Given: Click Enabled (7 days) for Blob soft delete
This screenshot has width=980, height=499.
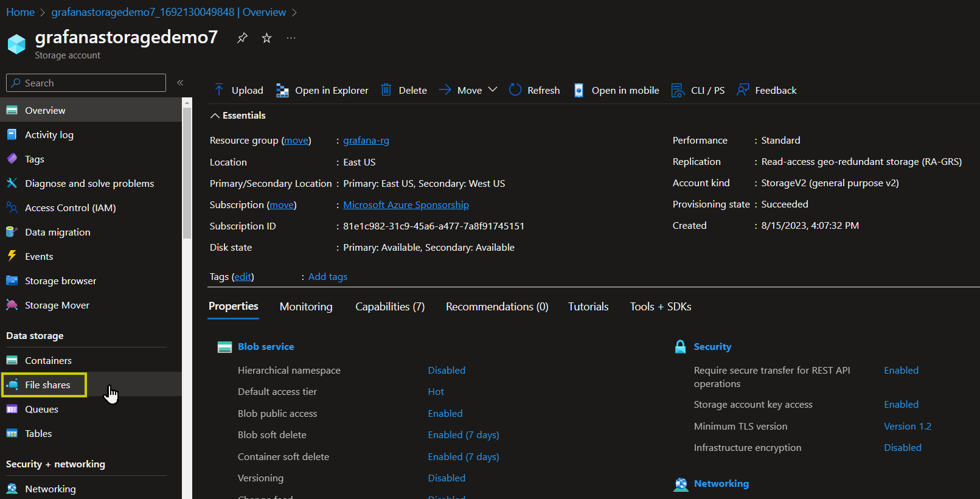Looking at the screenshot, I should click(x=464, y=435).
